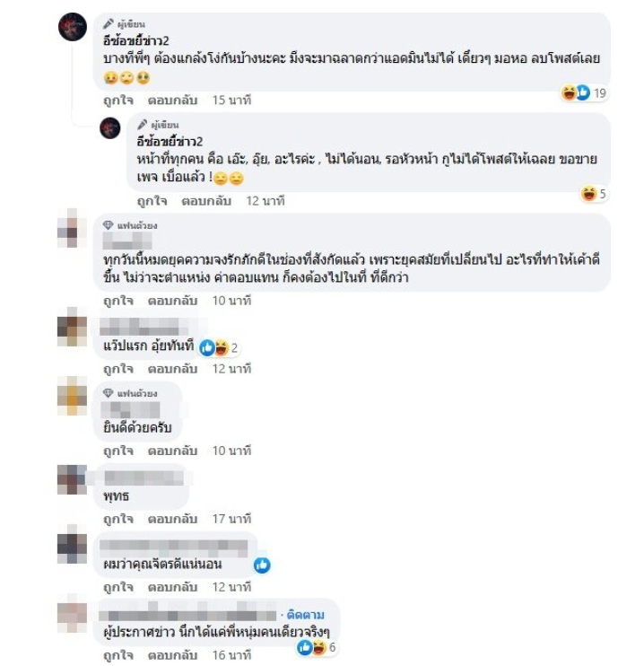Click ติดตาม follow link on last comment

[305, 615]
